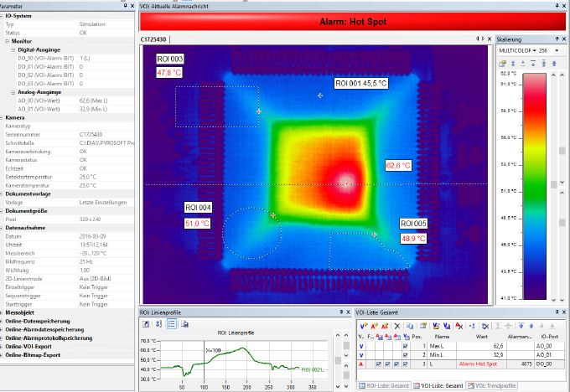This screenshot has height=392, width=570.
Task: Expand the Online-Alarmdatenspeicherung section
Action: coord(2,329)
